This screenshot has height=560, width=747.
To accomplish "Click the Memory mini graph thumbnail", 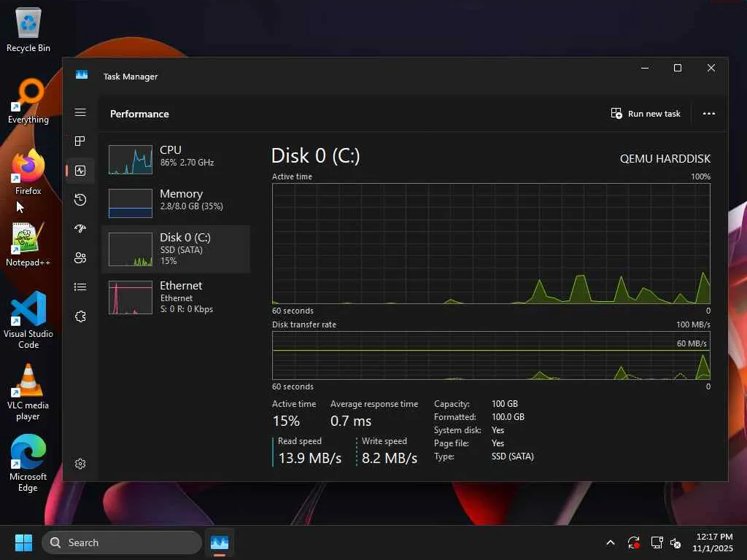I will 131,203.
